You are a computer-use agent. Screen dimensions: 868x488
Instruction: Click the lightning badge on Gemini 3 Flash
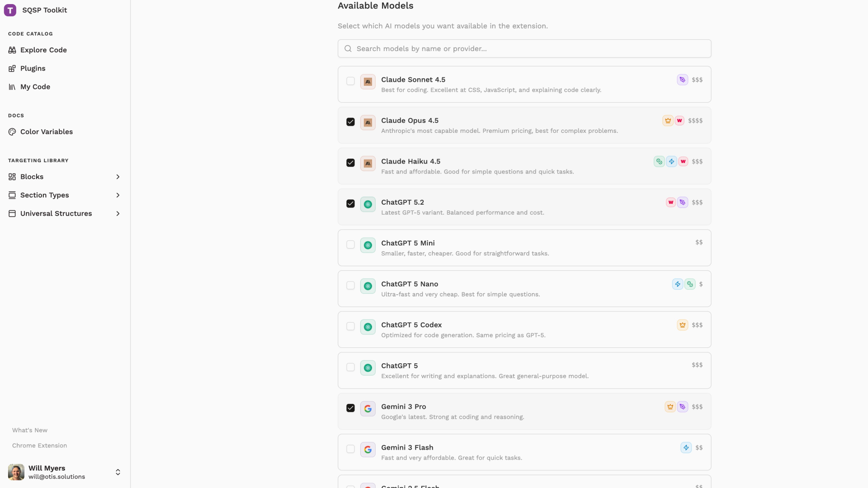click(x=686, y=447)
